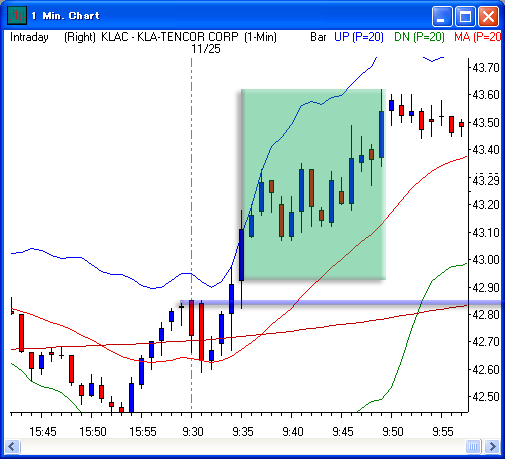Click the 43.29 price axis label
This screenshot has height=459, width=505.
(486, 180)
